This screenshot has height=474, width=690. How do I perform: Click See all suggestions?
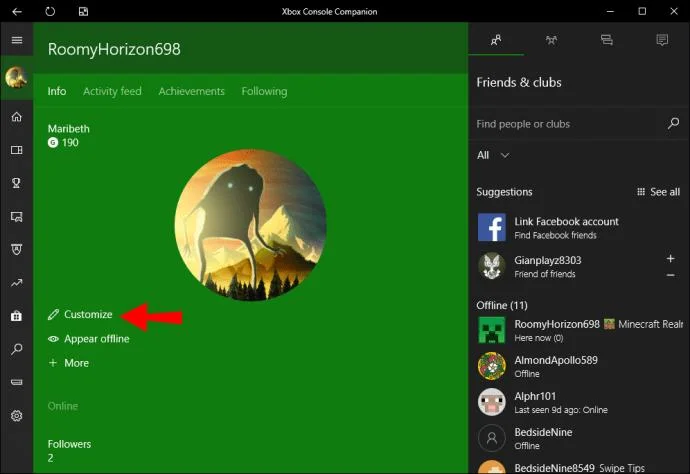[x=658, y=192]
